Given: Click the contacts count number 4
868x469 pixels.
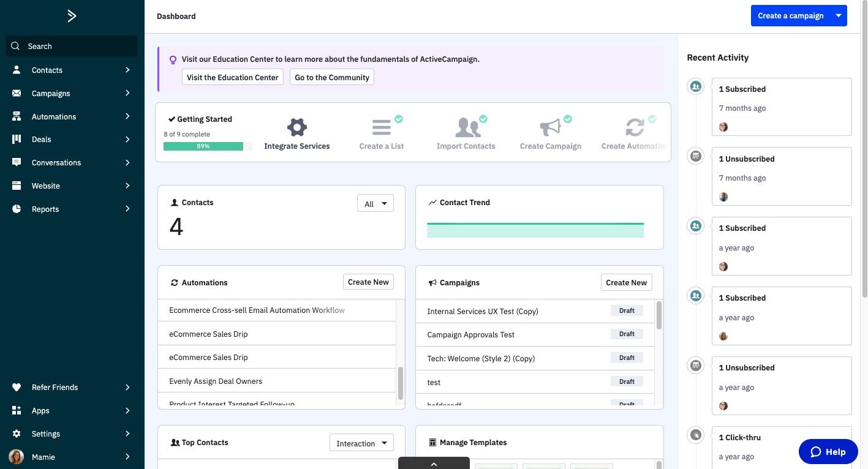Looking at the screenshot, I should (176, 227).
